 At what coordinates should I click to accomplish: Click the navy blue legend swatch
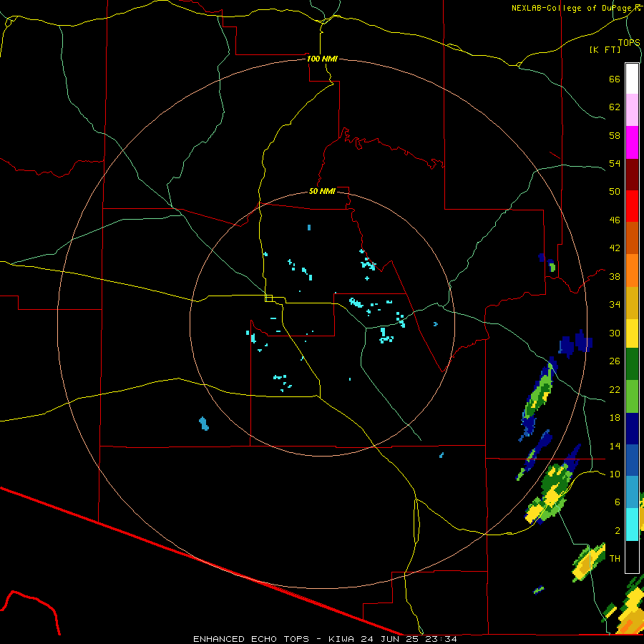[x=632, y=429]
